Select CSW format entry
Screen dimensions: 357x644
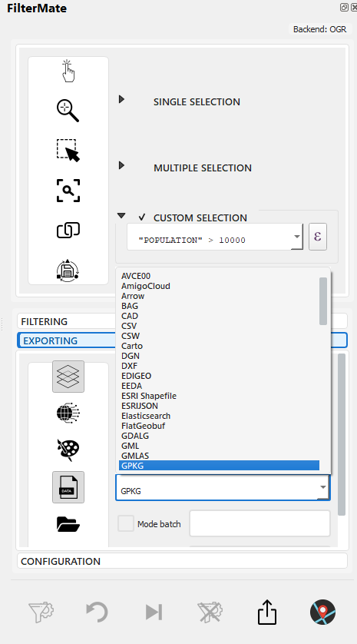coord(219,336)
